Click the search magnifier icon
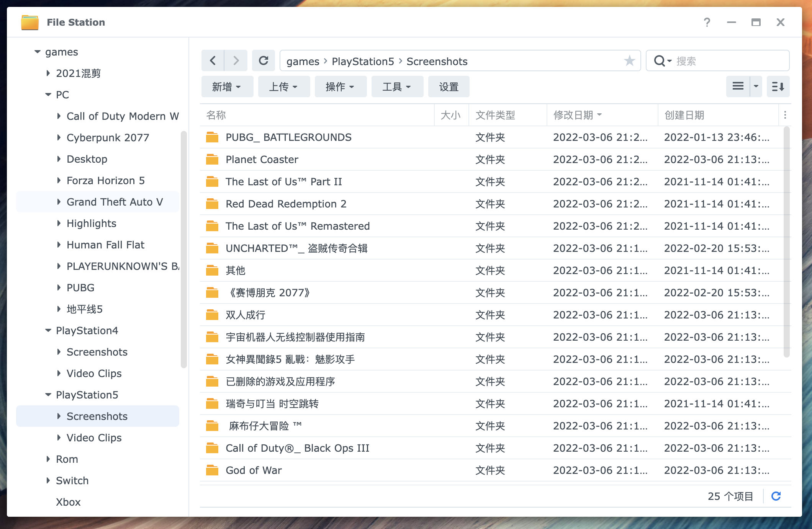The image size is (812, 529). [660, 61]
